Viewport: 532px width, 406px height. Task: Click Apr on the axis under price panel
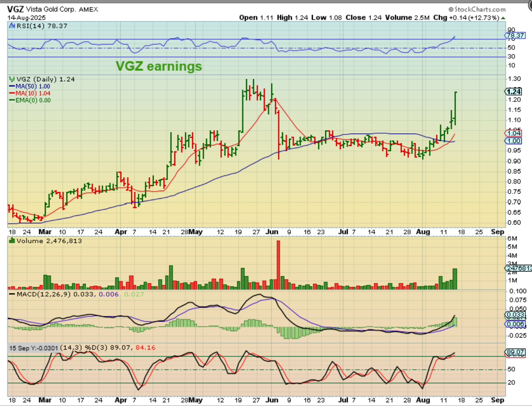tap(121, 232)
